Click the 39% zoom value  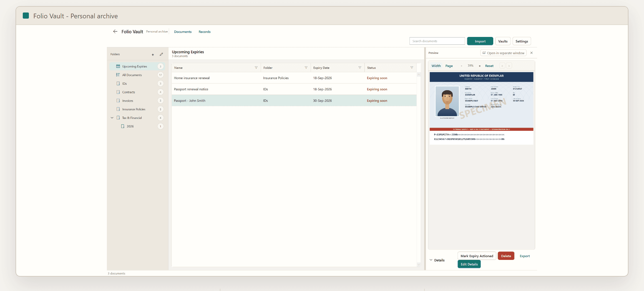tap(471, 66)
